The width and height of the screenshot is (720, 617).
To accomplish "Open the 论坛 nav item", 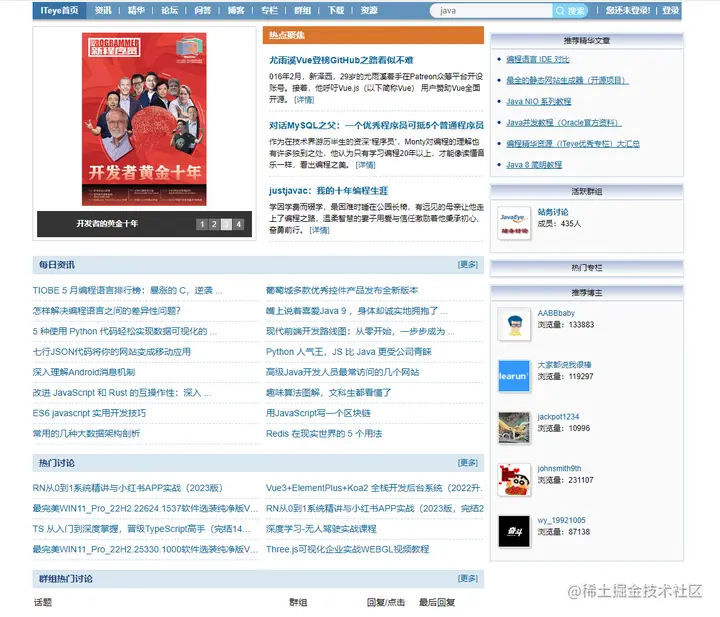I will point(169,10).
